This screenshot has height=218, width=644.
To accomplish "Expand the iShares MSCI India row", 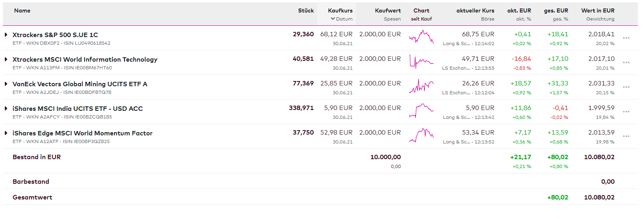I will click(6, 108).
